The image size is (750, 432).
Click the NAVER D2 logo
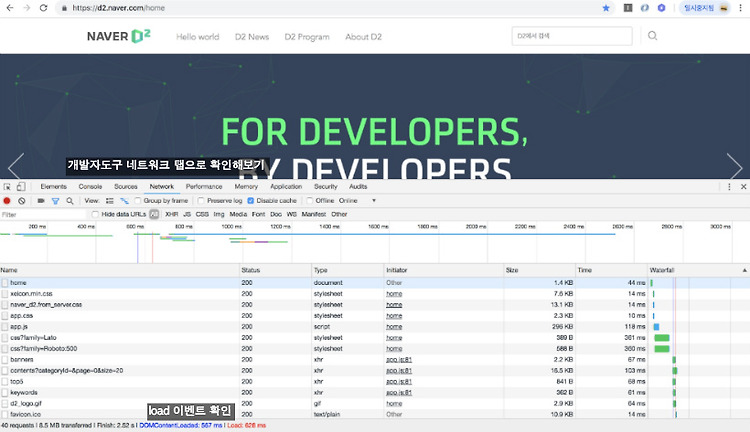click(119, 36)
